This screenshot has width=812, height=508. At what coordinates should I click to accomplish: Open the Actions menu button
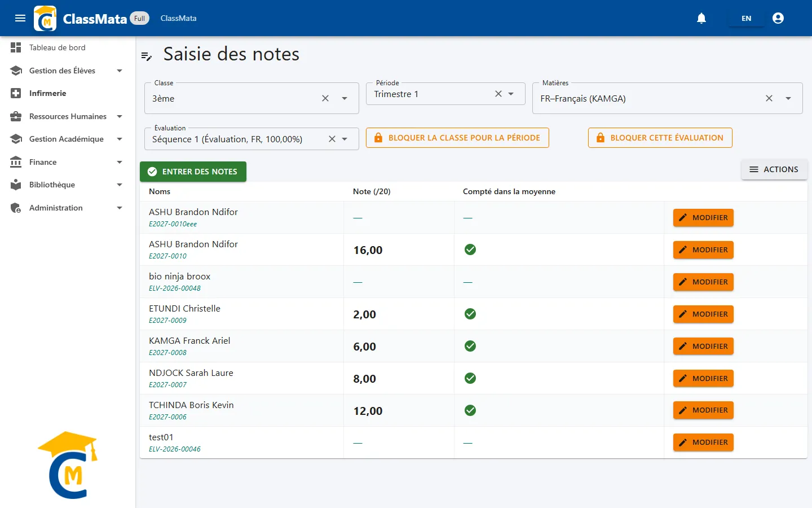(774, 169)
